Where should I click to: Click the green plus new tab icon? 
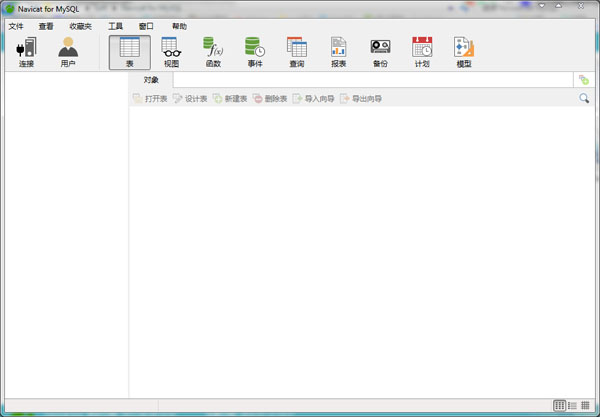click(584, 80)
